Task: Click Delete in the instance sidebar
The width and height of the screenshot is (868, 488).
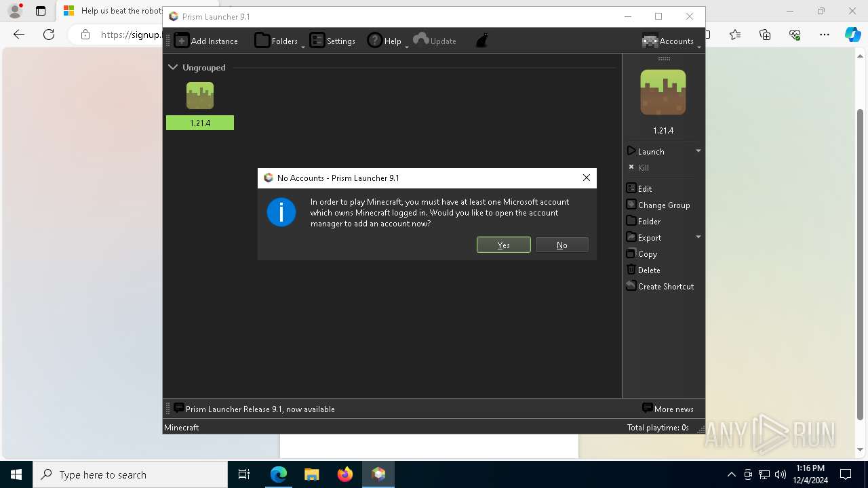Action: [x=643, y=270]
